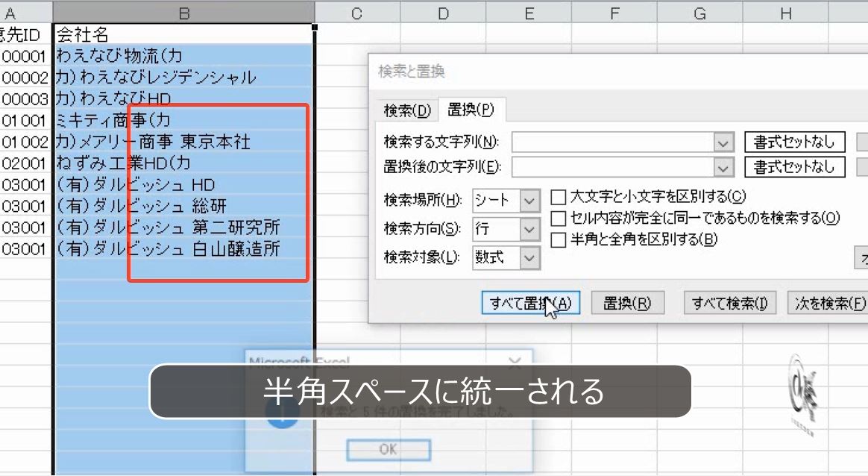Screen dimensions: 868x476
Task: Select the 会社名 header cell
Action: coord(183,34)
